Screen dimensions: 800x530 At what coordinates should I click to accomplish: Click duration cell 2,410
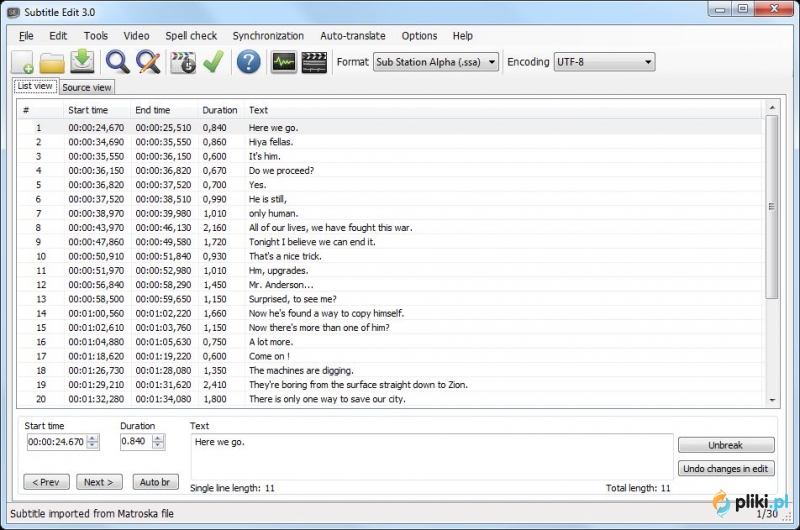(215, 385)
